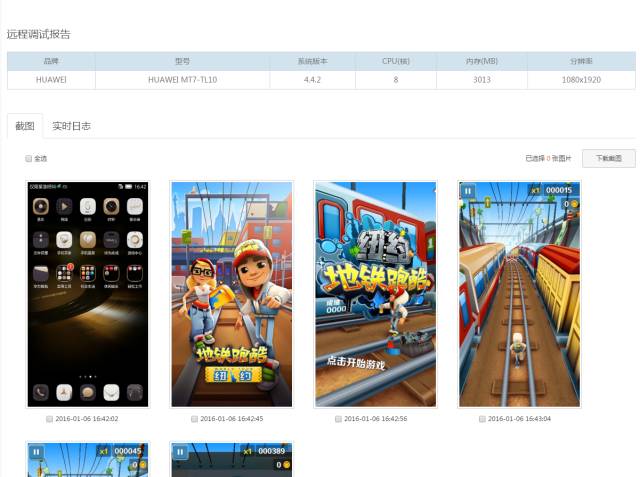
Task: Click the 系统版本 column header
Action: 312,61
